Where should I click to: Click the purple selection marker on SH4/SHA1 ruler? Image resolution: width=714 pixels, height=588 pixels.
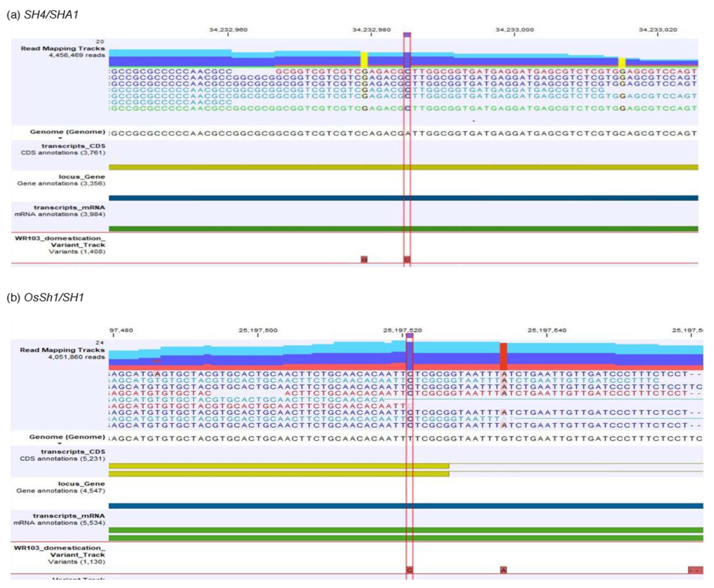point(407,35)
